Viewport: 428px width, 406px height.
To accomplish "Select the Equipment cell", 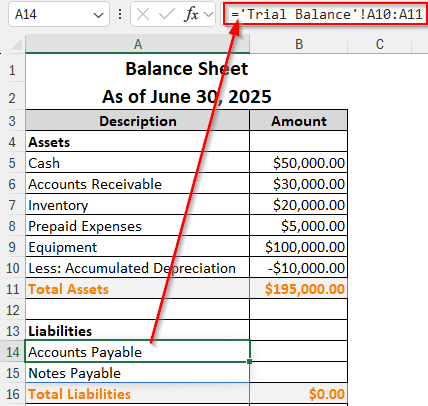I will tap(138, 247).
